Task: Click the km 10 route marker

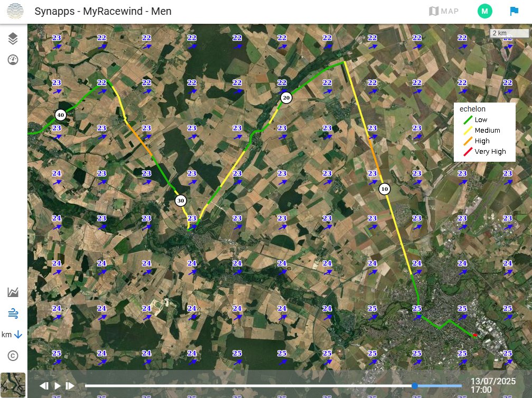Action: tap(384, 189)
